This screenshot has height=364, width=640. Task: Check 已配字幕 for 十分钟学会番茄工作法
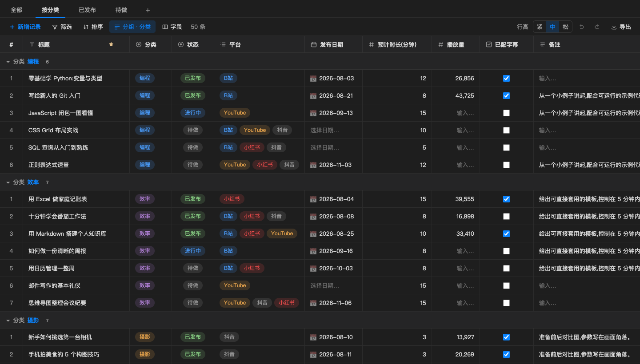(506, 217)
